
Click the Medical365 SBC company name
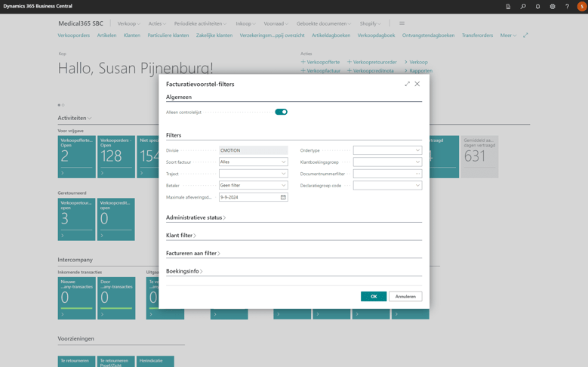coord(81,23)
